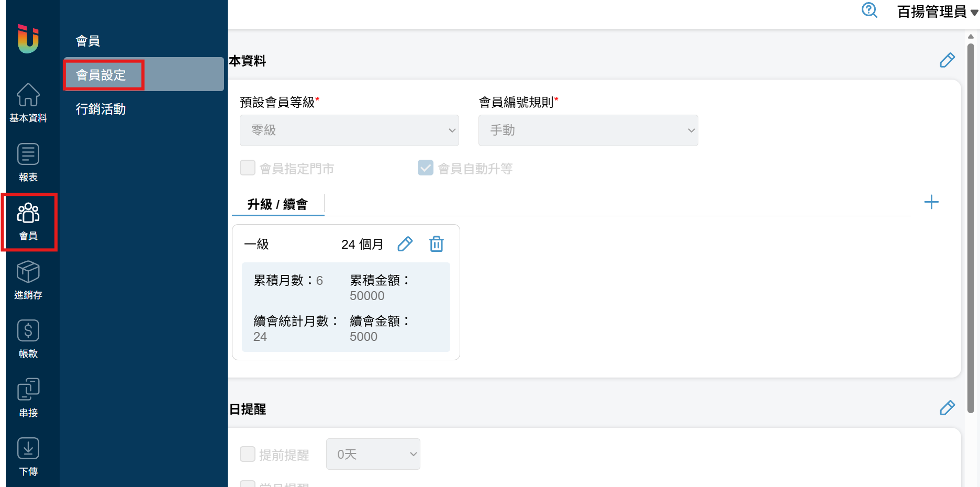Select the 會員 members sidebar icon

coord(28,221)
